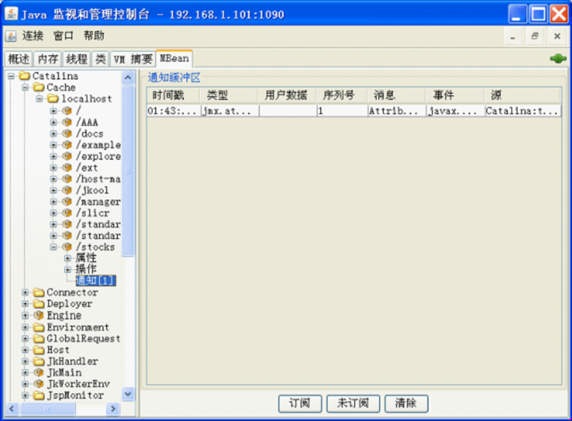Expand the 操作 node under /stocks
The image size is (572, 421).
(x=67, y=270)
